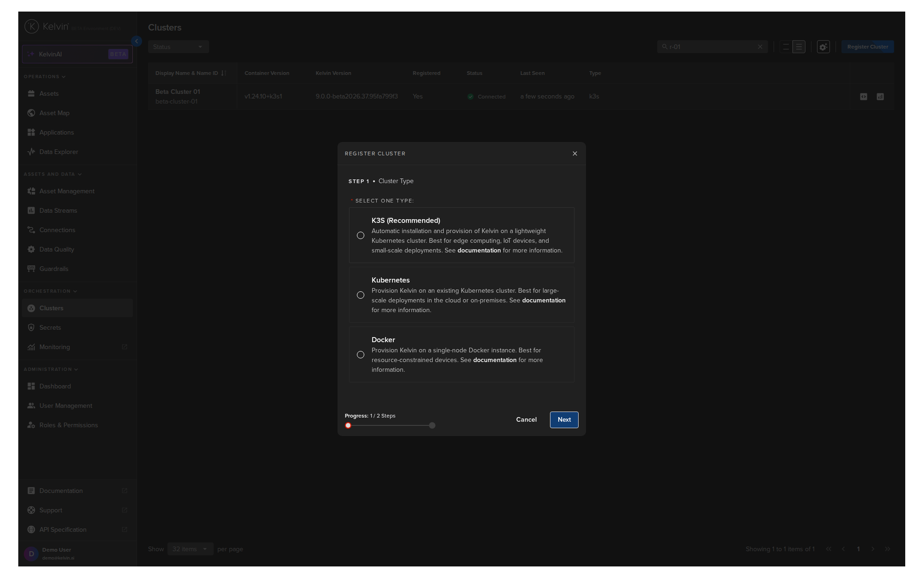Collapse the sidebar with arrow icon

pos(137,41)
